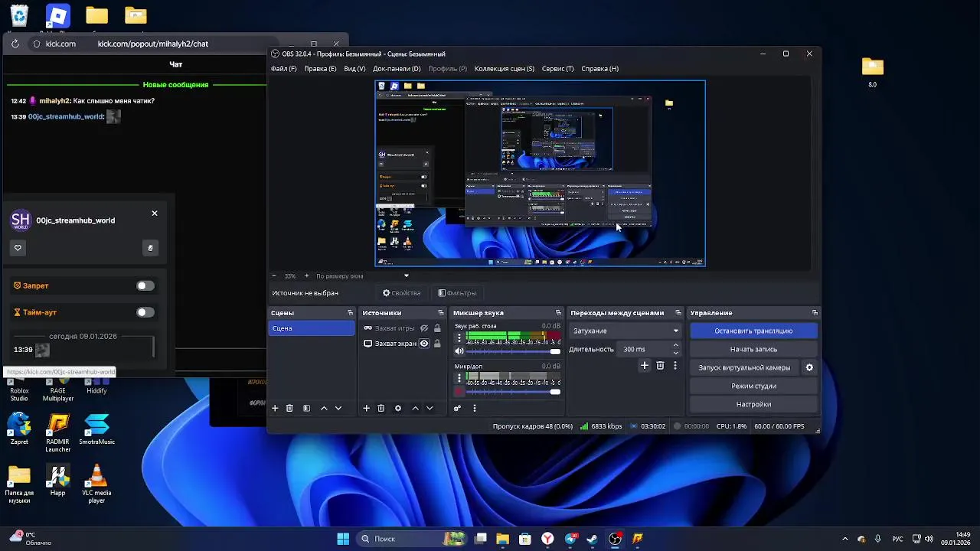Undock the Источники panel
Viewport: 980px width, 551px height.
pos(441,313)
